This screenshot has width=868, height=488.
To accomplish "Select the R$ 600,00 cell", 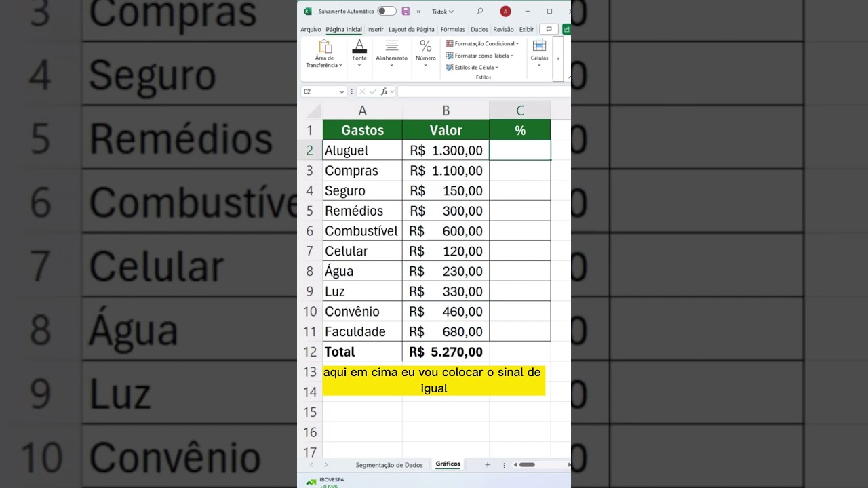I will click(x=446, y=230).
